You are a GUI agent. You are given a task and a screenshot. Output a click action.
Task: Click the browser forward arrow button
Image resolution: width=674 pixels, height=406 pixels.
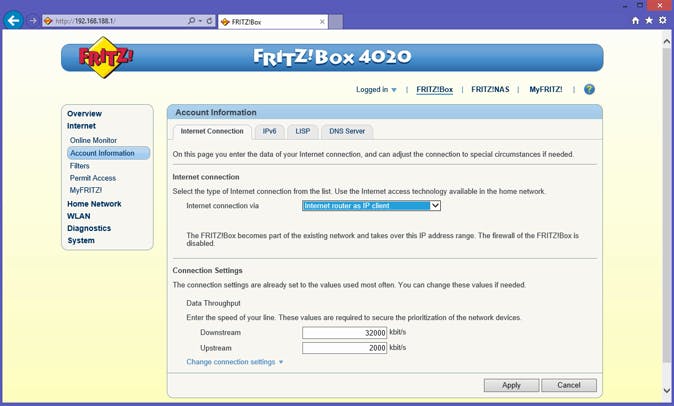click(33, 21)
